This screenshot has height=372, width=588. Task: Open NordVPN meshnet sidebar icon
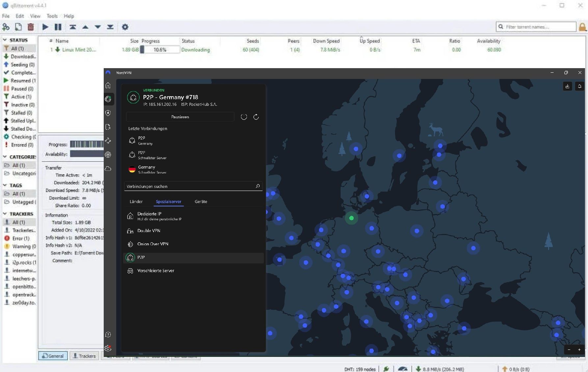tap(108, 141)
